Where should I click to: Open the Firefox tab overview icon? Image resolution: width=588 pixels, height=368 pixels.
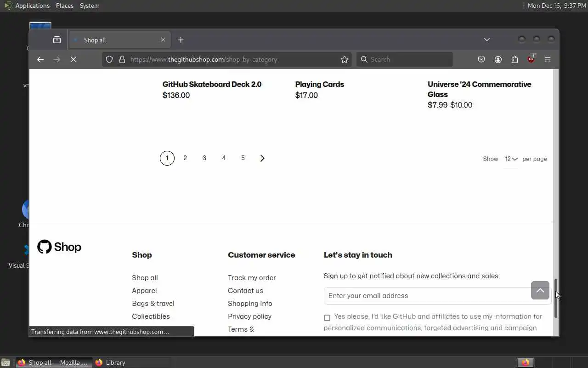57,40
